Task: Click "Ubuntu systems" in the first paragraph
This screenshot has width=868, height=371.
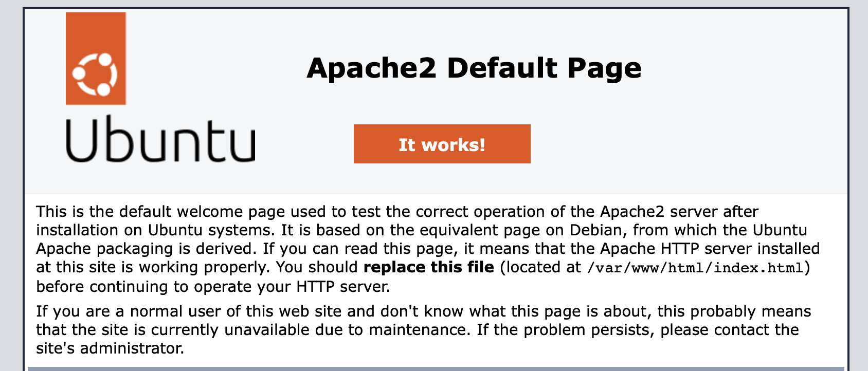Action: pos(211,230)
